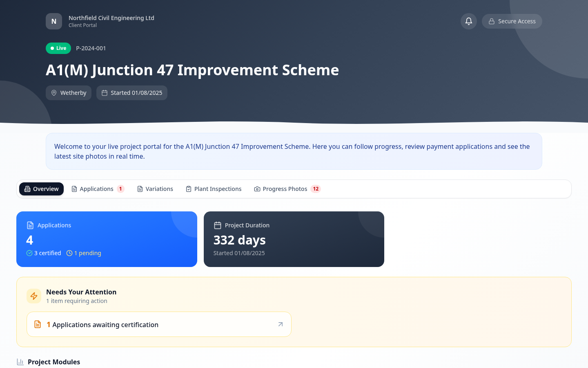
Task: Click the notification bell icon
Action: (469, 21)
